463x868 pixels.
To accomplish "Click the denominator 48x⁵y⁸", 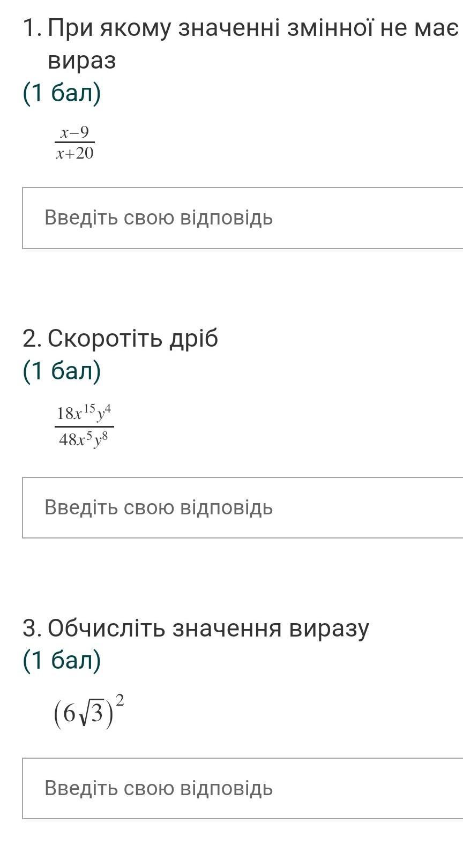I will [x=84, y=440].
